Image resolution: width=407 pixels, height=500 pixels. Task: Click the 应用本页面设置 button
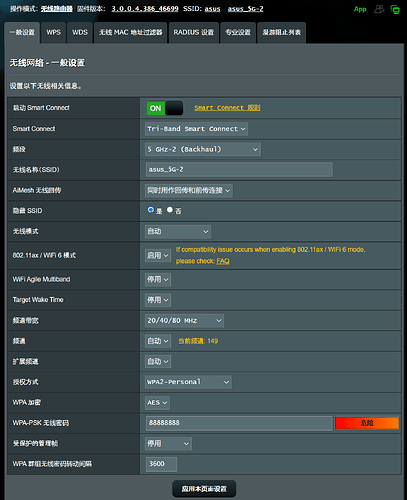pyautogui.click(x=204, y=489)
